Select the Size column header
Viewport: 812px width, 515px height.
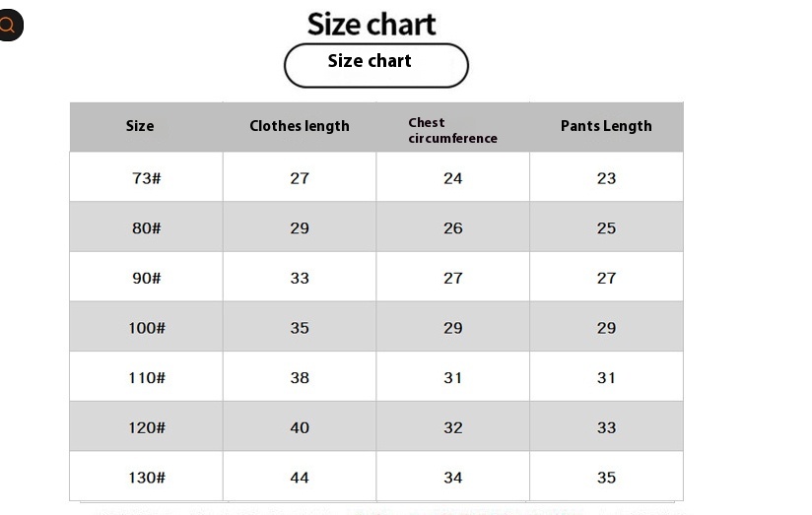pos(140,126)
